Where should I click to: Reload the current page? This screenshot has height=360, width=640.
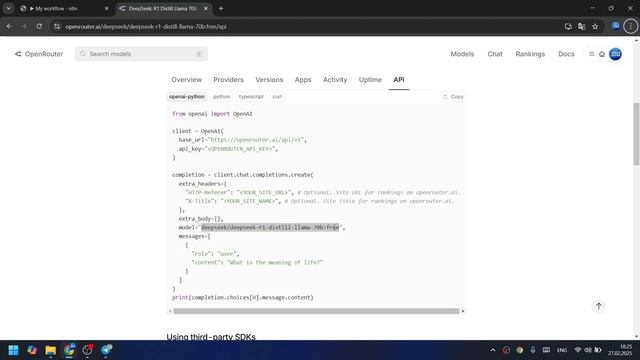click(x=39, y=27)
